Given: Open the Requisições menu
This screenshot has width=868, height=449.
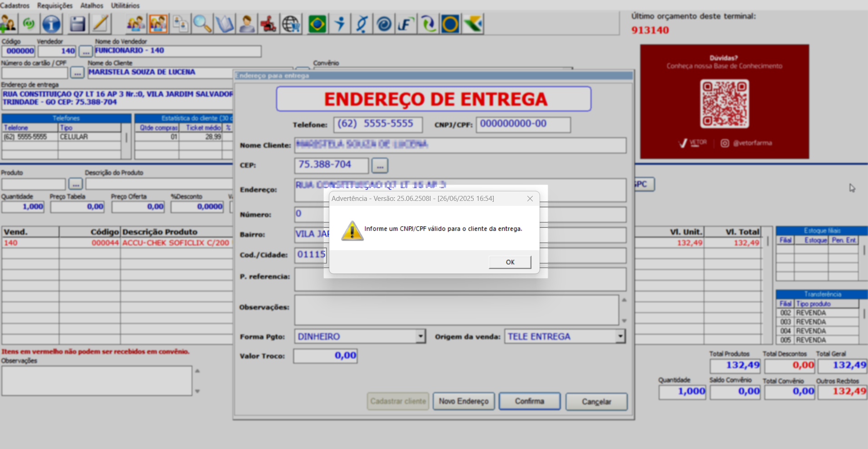Looking at the screenshot, I should coord(55,5).
